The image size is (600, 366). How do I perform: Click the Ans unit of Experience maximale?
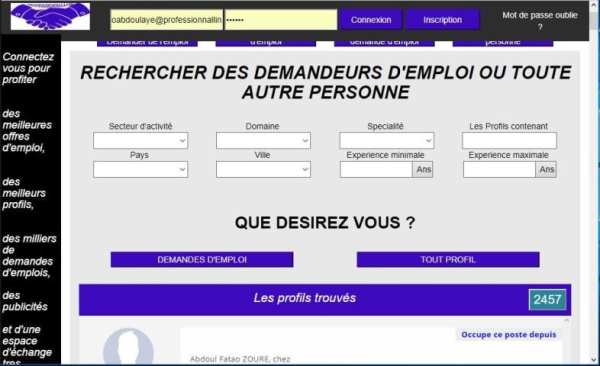tap(546, 169)
